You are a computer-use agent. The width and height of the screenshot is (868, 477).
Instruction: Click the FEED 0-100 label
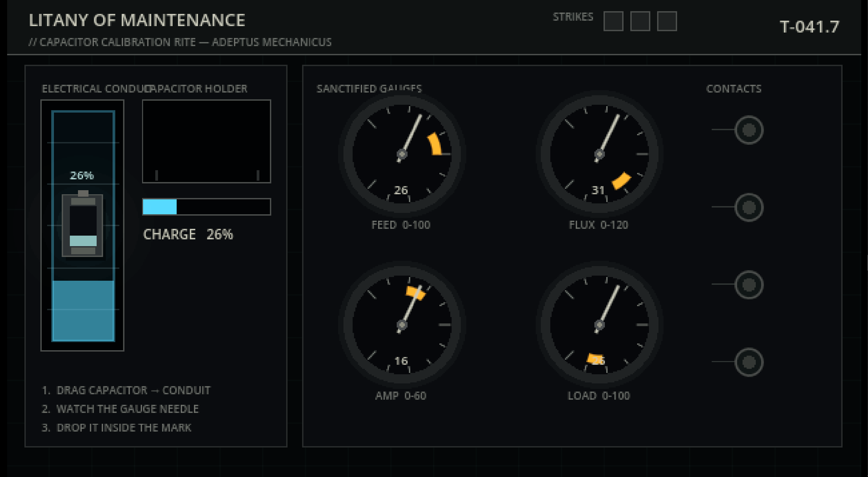(x=401, y=225)
